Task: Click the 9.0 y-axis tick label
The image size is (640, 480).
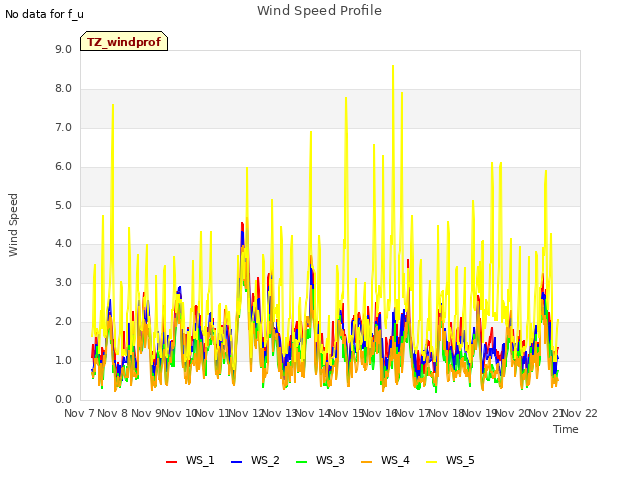Action: [63, 49]
